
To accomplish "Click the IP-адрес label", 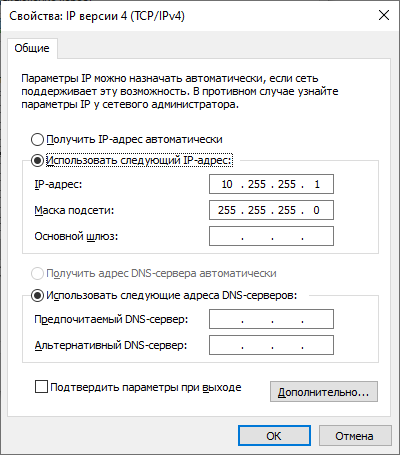I will [x=58, y=184].
